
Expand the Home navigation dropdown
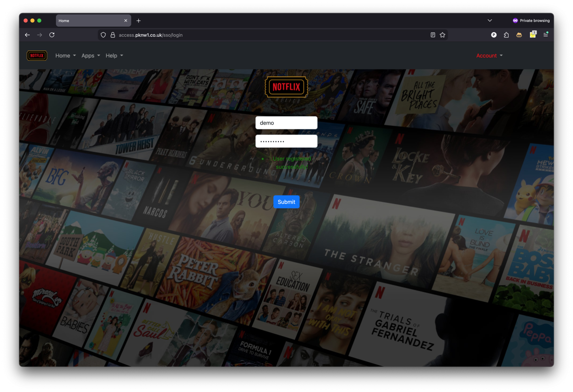click(65, 56)
